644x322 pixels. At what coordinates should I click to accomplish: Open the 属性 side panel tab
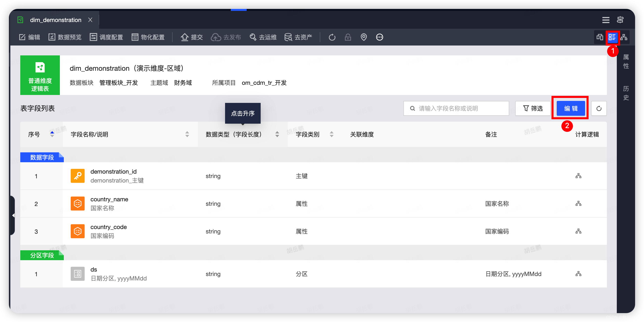tap(625, 62)
